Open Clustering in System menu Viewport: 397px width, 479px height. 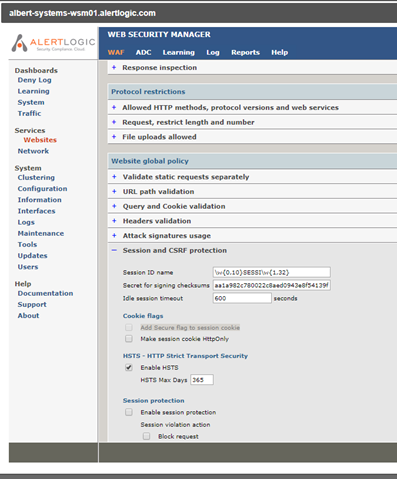click(x=36, y=178)
